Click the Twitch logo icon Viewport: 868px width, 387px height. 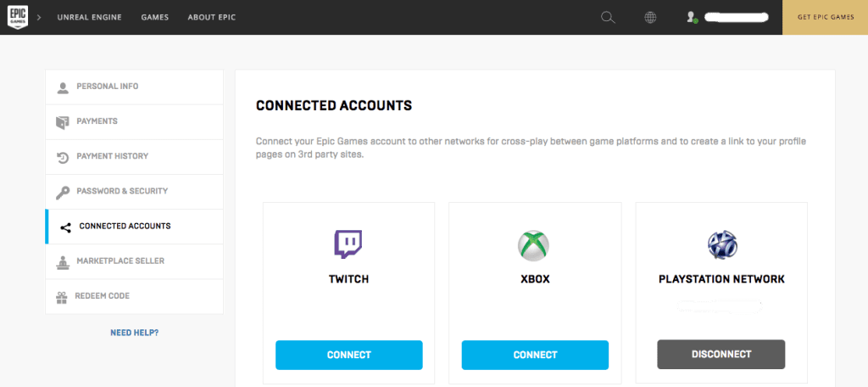coord(348,245)
